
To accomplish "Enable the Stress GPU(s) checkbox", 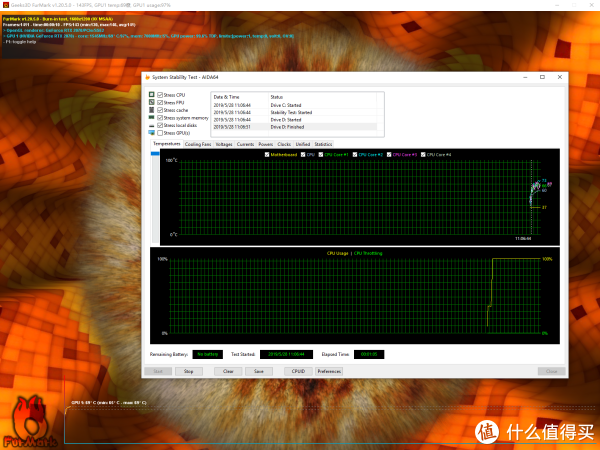I will (x=160, y=133).
